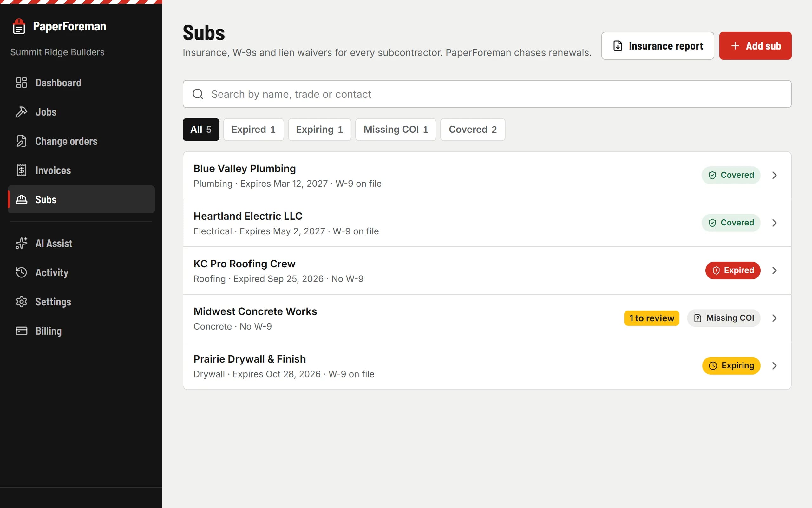This screenshot has width=812, height=508.
Task: Click the document icon in Missing COI badge
Action: pyautogui.click(x=697, y=318)
